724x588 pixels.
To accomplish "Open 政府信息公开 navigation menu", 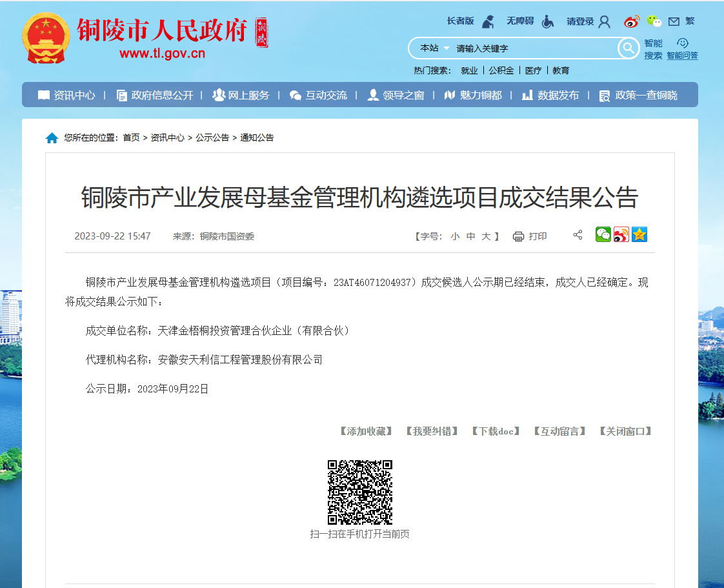I will (155, 95).
